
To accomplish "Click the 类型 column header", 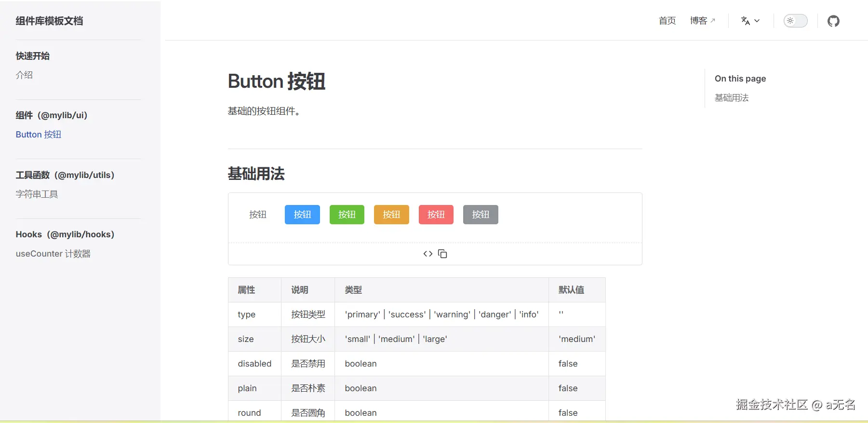I will click(441, 290).
